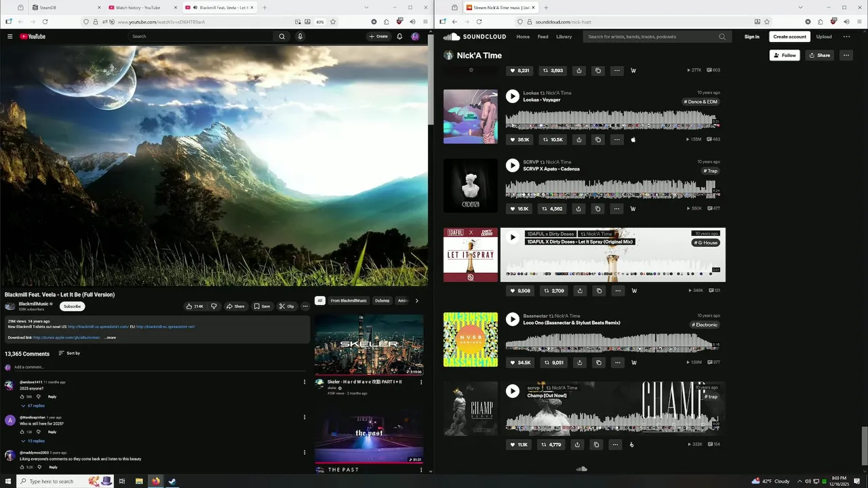Expand 13 replies under second comment

(33, 441)
